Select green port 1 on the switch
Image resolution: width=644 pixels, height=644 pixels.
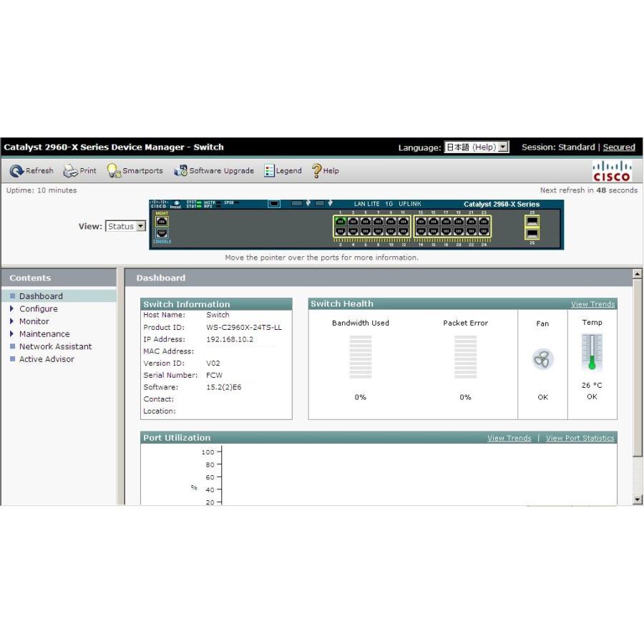coord(340,222)
